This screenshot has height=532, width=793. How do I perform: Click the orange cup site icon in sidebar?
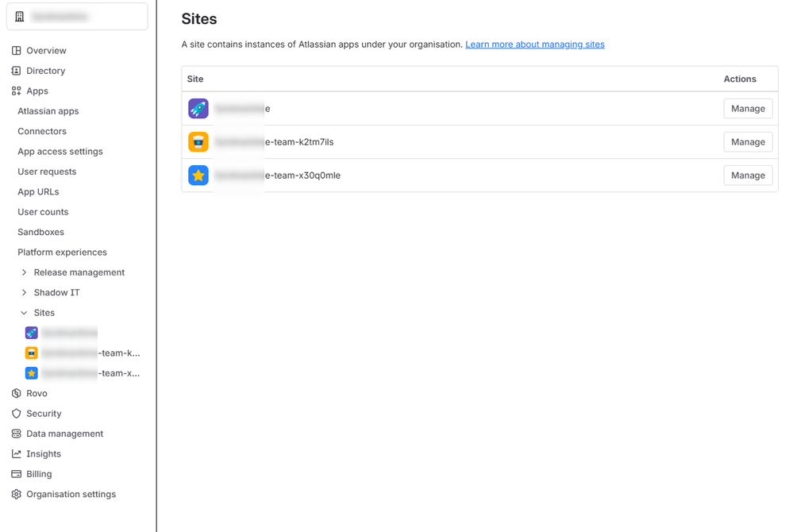point(32,353)
